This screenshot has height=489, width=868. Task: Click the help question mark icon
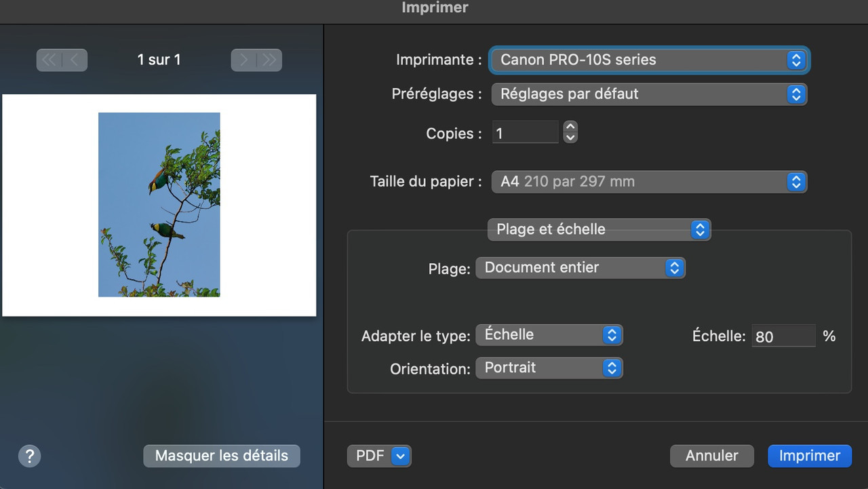(30, 456)
